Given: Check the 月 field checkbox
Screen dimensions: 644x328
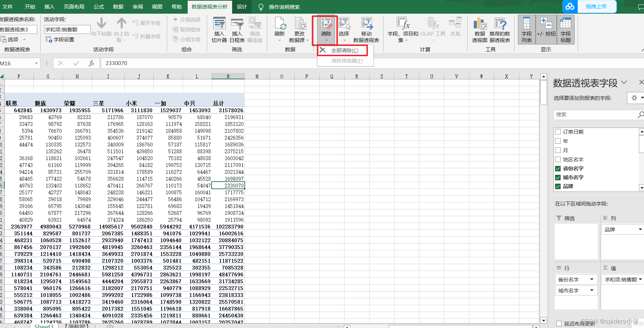Looking at the screenshot, I should click(558, 150).
